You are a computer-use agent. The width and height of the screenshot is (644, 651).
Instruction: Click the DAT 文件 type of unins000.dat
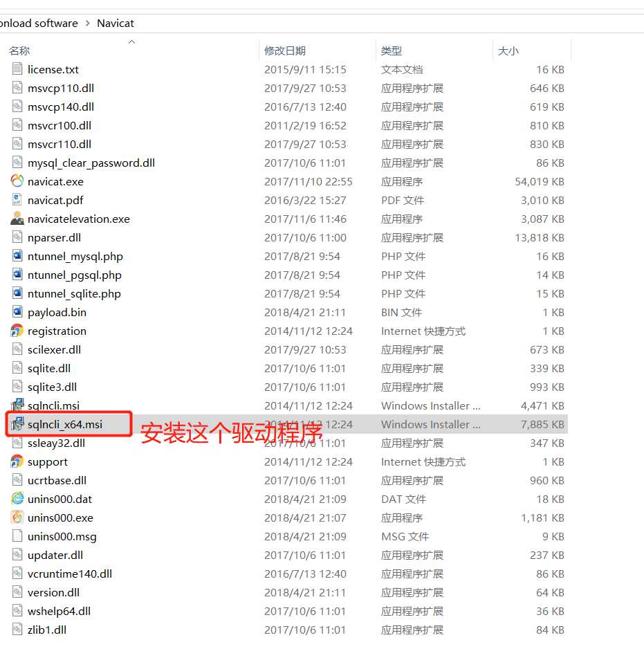(x=403, y=499)
